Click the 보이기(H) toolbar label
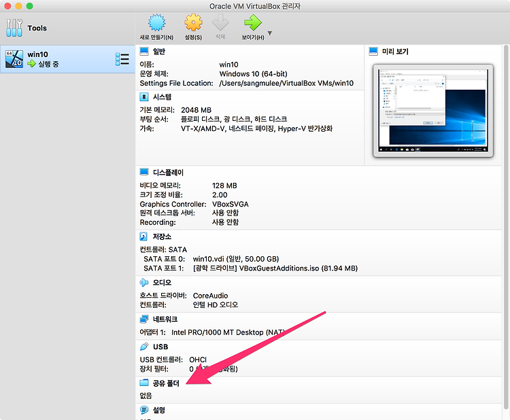 tap(253, 37)
